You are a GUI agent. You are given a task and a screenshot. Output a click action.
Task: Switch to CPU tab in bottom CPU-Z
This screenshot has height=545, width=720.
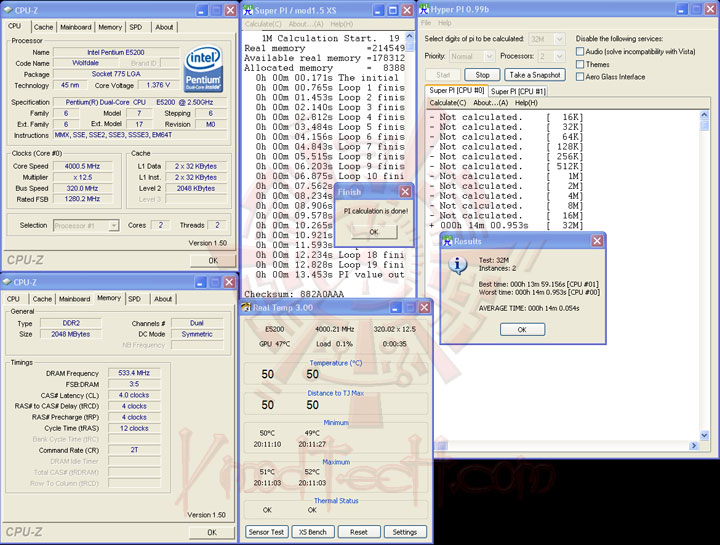(x=13, y=299)
